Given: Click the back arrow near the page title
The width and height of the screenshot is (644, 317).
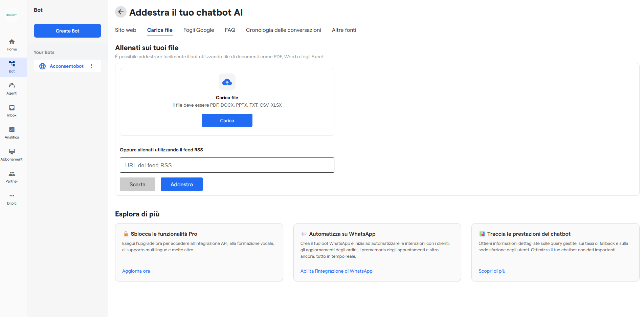Looking at the screenshot, I should click(120, 12).
